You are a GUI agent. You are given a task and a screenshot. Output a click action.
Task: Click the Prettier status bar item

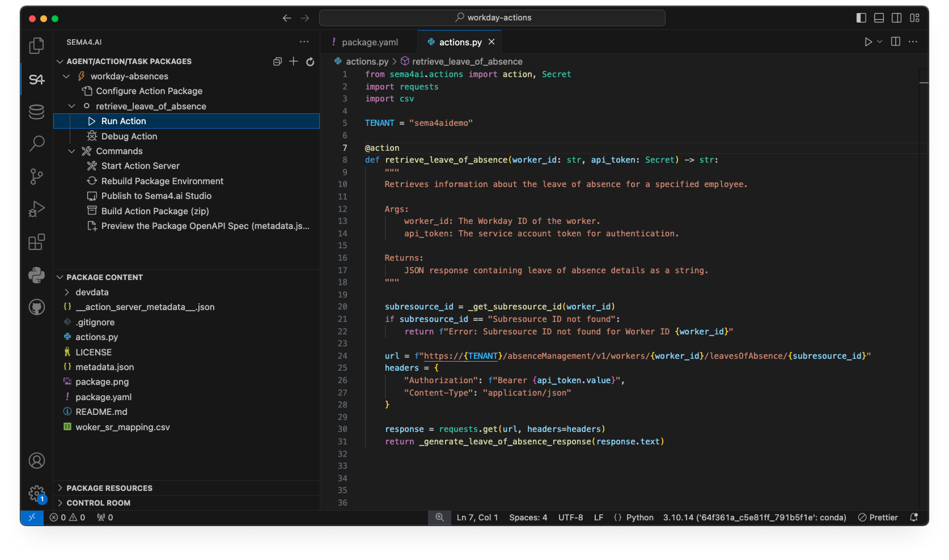point(878,517)
